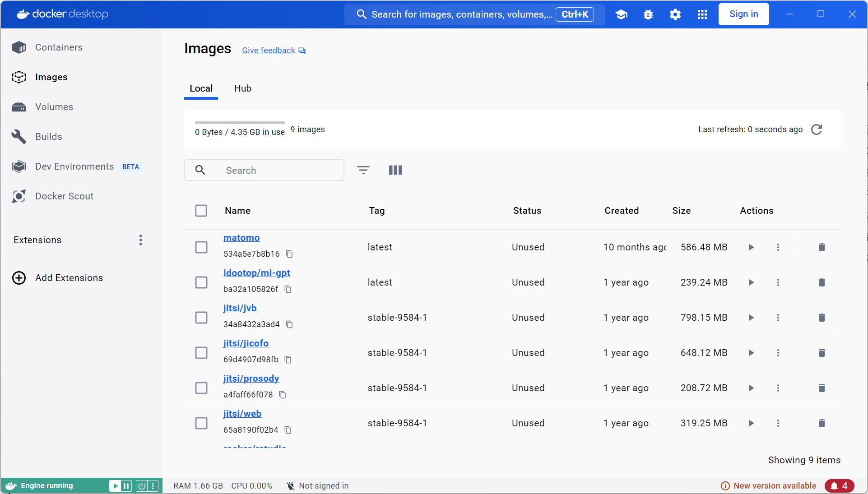Expand the Extensions options menu
Screen dimensions: 868x494
(x=141, y=240)
